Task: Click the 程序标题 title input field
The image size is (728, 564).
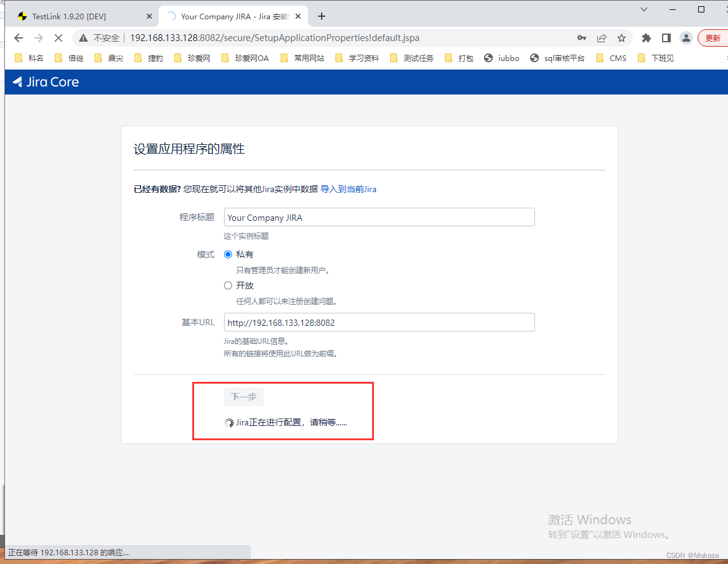Action: [380, 217]
